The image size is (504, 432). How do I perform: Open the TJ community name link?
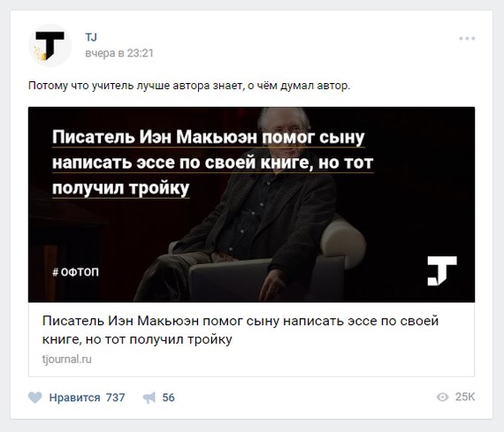tap(91, 37)
